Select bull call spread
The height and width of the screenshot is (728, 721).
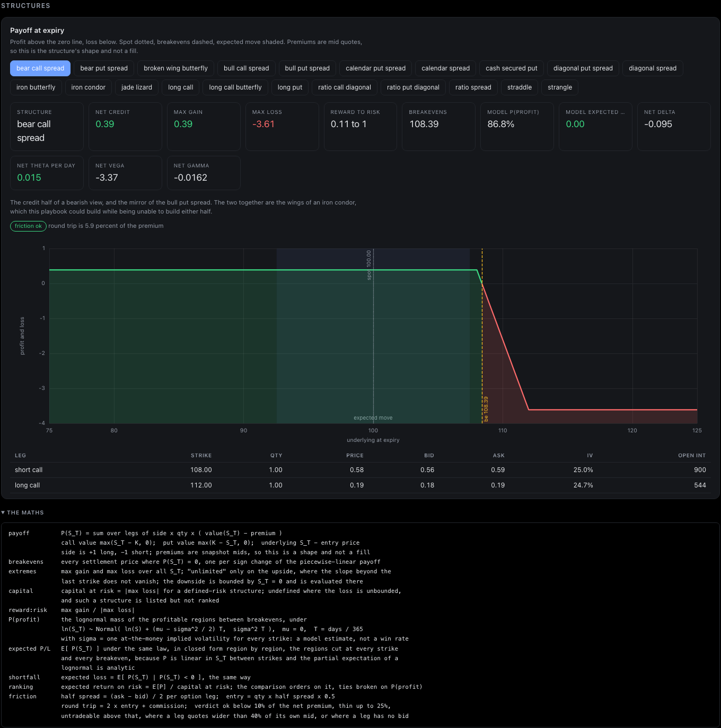tap(246, 68)
